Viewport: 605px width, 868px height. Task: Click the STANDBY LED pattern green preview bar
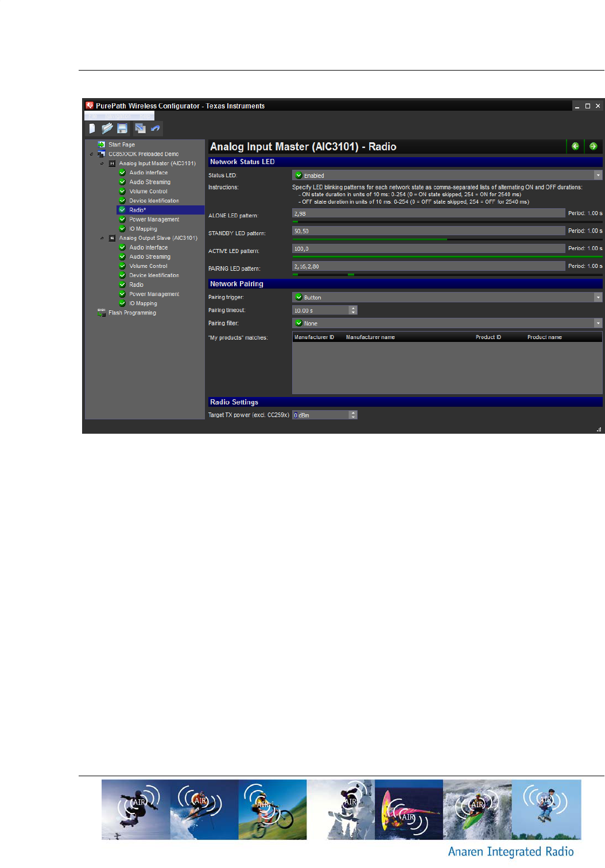point(370,239)
